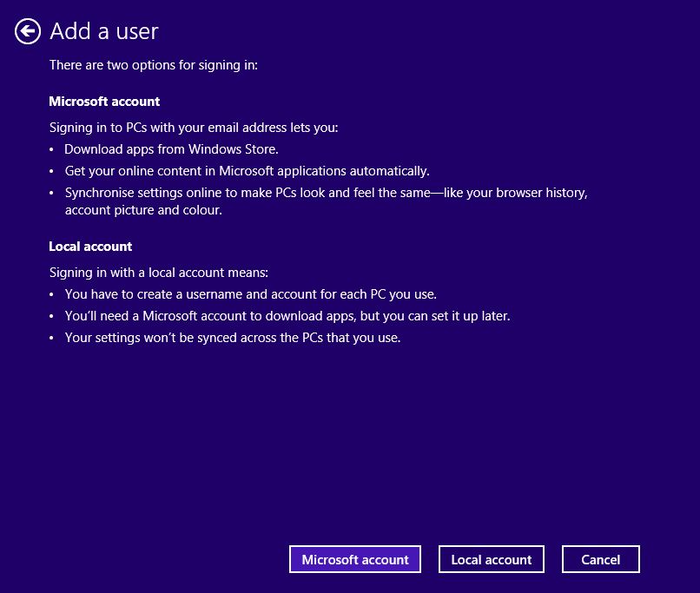Click 'You have to create a username' bullet
Image resolution: width=700 pixels, height=593 pixels.
251,294
